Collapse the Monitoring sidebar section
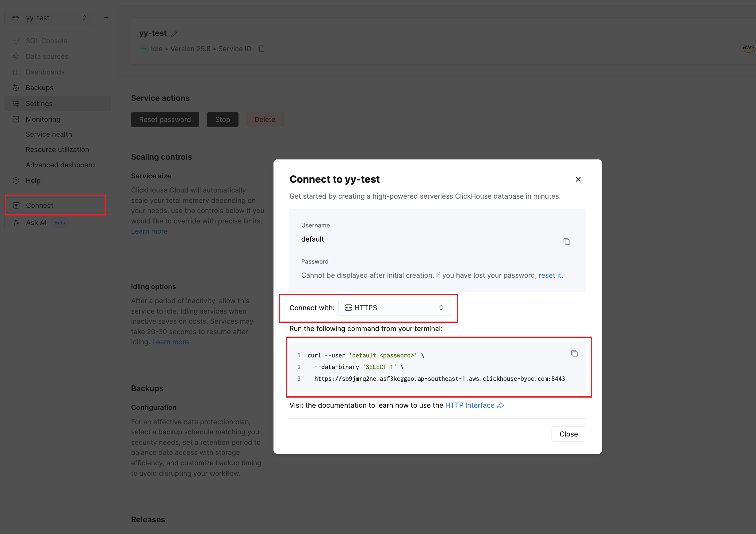 coord(43,119)
